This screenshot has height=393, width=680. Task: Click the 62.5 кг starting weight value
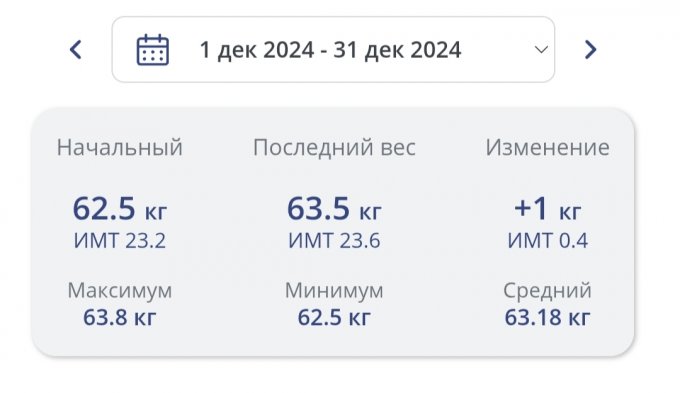pos(120,209)
